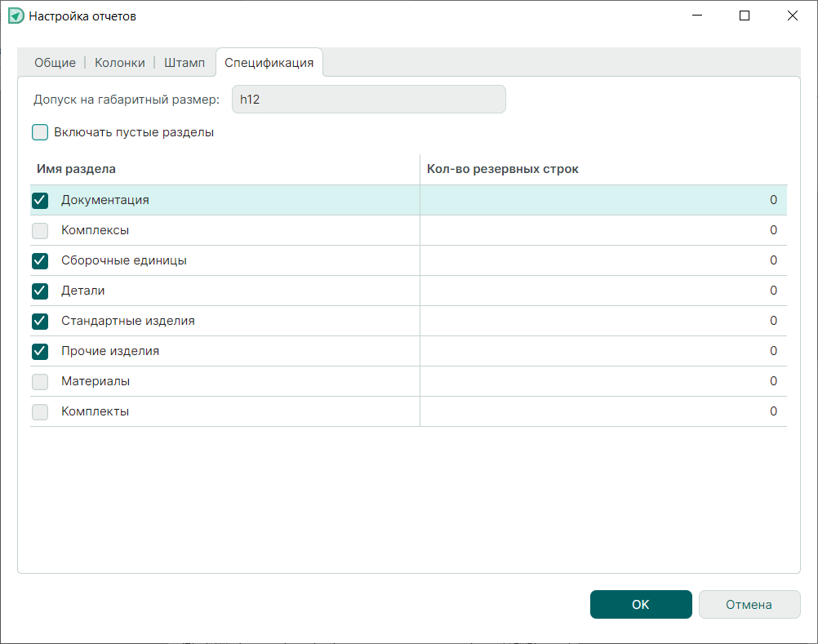Open the Колонки tab

tap(119, 63)
